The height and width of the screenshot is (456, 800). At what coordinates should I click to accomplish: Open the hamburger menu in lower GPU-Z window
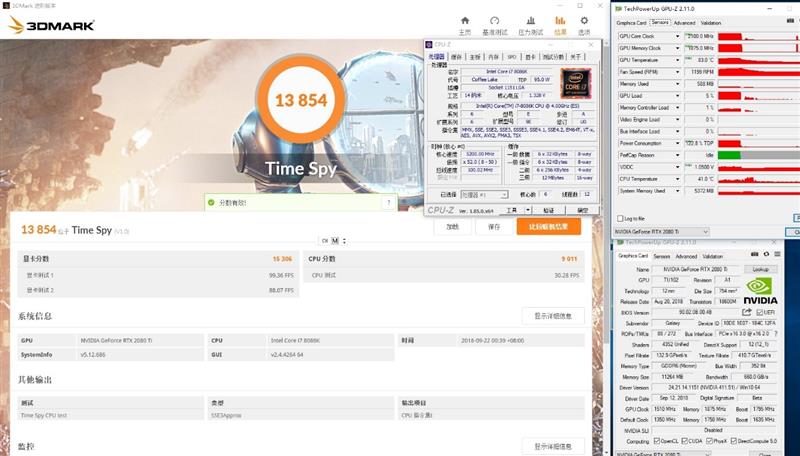[777, 254]
